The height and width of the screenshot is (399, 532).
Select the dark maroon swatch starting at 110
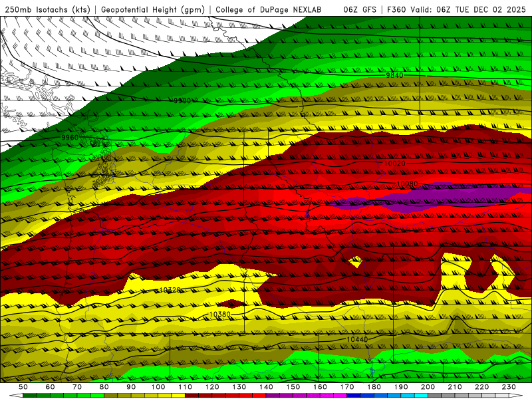192,395
